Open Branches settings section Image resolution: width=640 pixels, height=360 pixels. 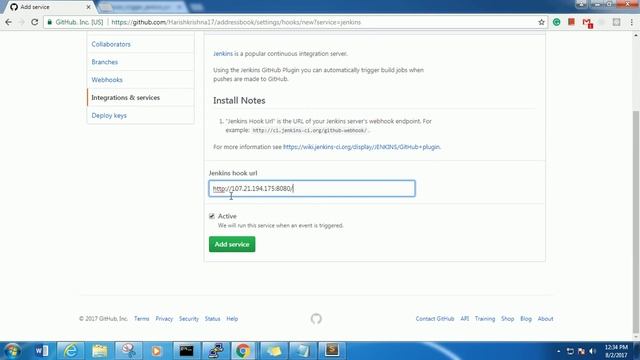[x=104, y=62]
